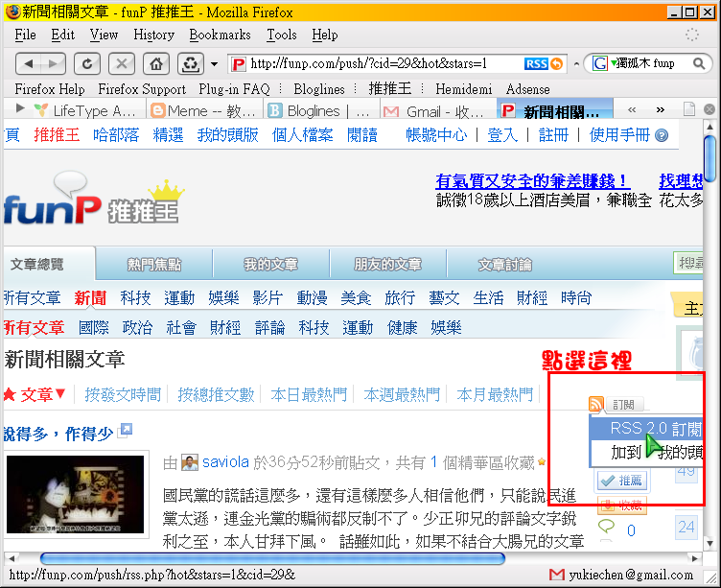Image resolution: width=721 pixels, height=588 pixels.
Task: Click the recycle-style toolbar icon
Action: (191, 63)
